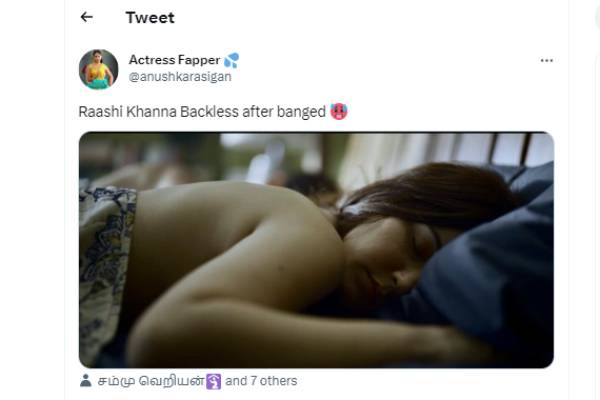The width and height of the screenshot is (600, 400).
Task: Show the list of "and 7 others" tagged
Action: pyautogui.click(x=261, y=381)
